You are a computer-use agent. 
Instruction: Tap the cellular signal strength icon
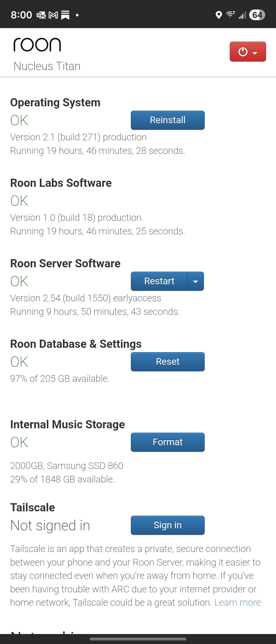[x=242, y=15]
